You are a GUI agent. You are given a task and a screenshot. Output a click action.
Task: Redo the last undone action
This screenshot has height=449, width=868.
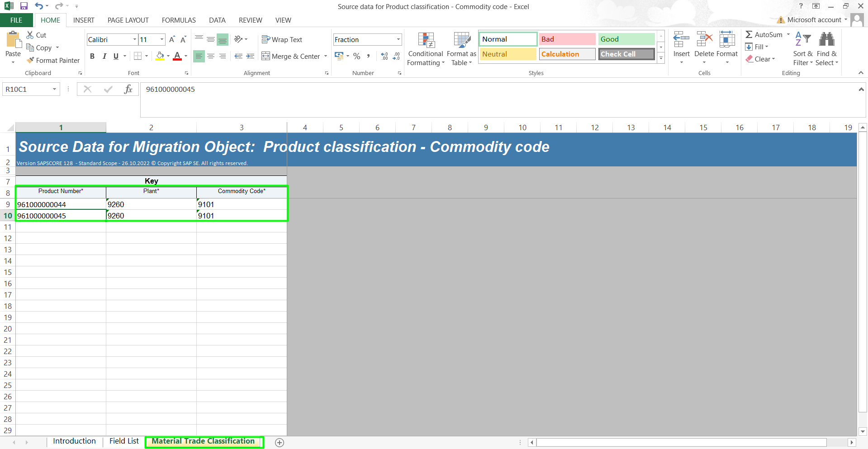(x=59, y=6)
